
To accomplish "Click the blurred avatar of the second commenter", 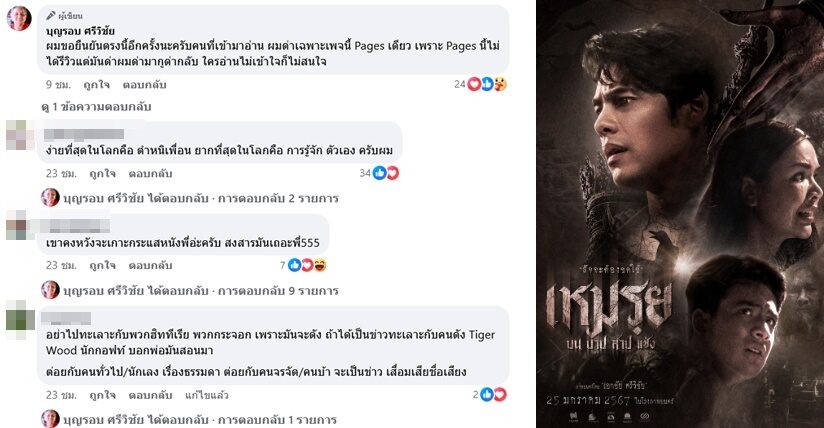I will (17, 135).
